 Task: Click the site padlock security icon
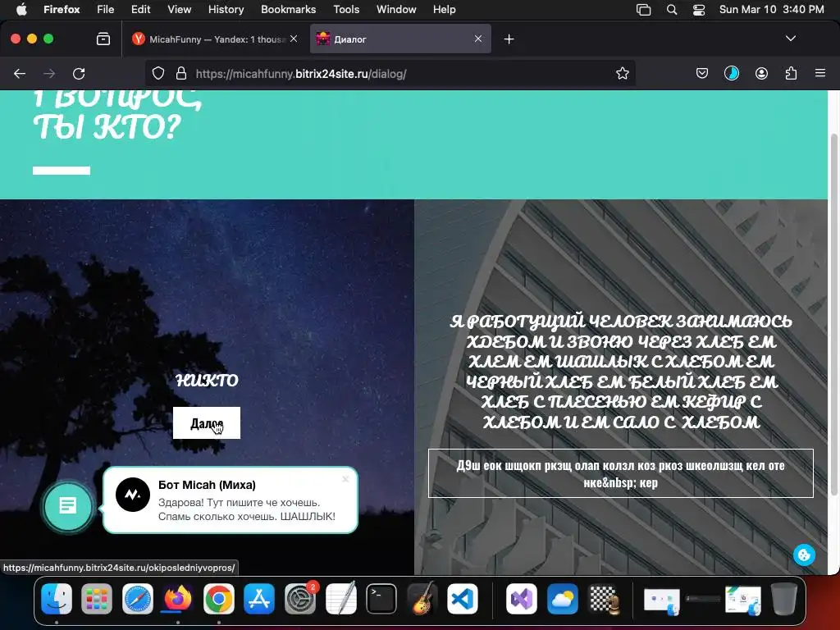181,73
